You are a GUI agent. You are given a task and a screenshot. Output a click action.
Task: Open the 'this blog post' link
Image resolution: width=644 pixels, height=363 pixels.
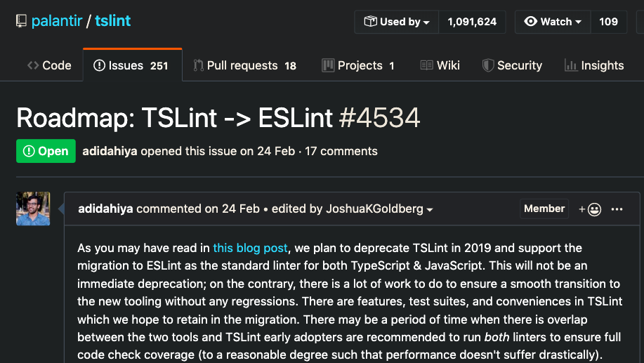[251, 248]
